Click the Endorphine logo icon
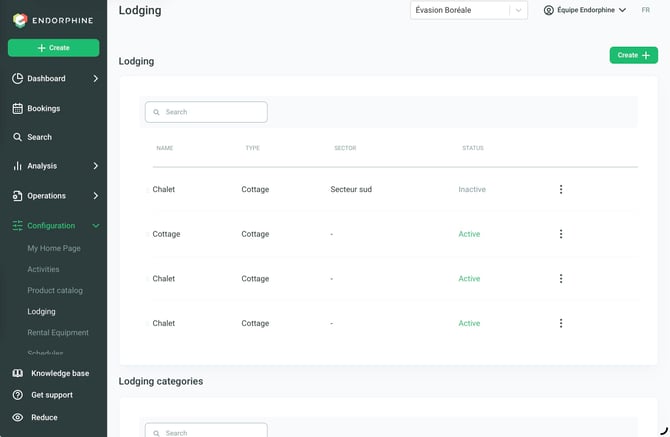The width and height of the screenshot is (670, 437). pyautogui.click(x=20, y=20)
